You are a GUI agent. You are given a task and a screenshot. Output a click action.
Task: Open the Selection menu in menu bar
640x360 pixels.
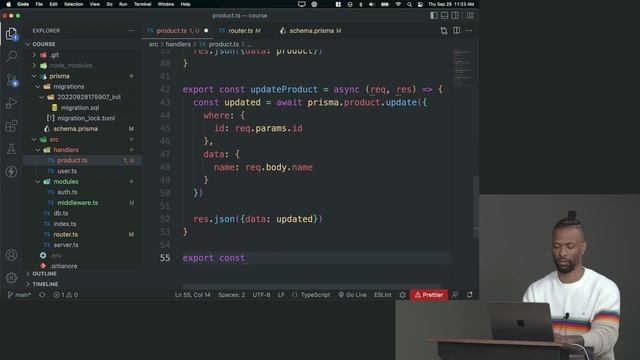[x=73, y=4]
